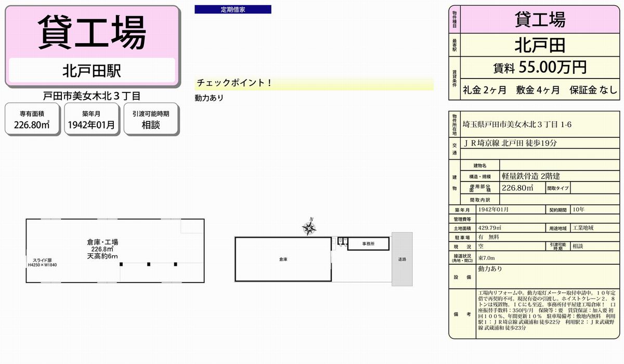The width and height of the screenshot is (624, 364).
Task: Click the 引渡可能時期 相談 box
Action: (151, 120)
